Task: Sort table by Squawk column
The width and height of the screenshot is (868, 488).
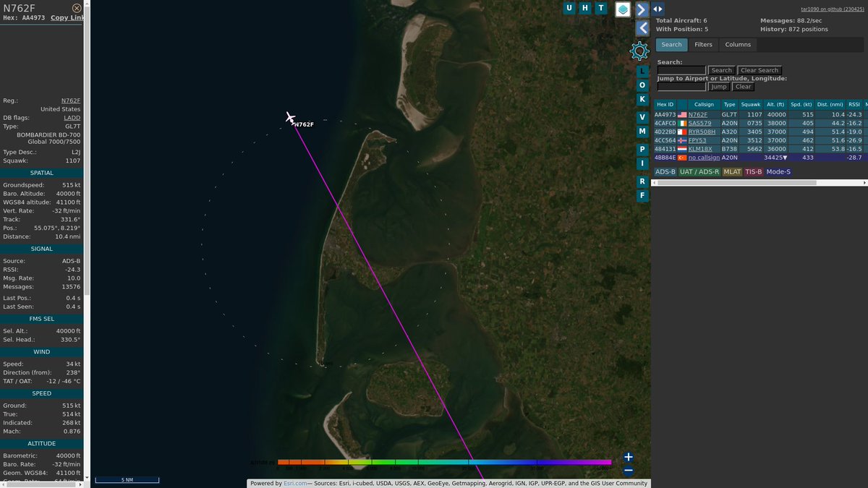Action: click(751, 104)
